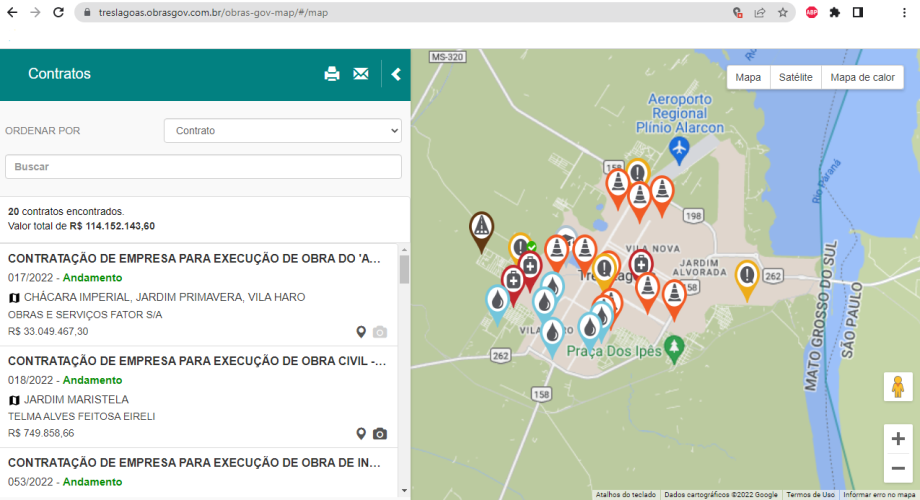920x500 pixels.
Task: Click JARDIM MARISTELA location text
Action: click(x=76, y=400)
